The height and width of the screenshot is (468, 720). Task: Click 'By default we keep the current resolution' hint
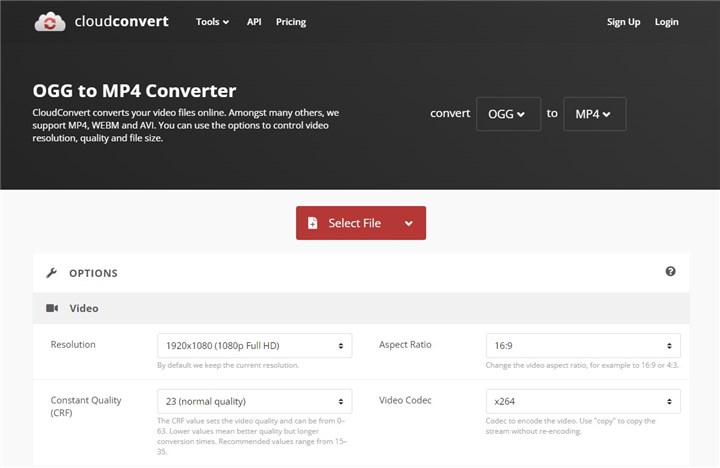228,365
